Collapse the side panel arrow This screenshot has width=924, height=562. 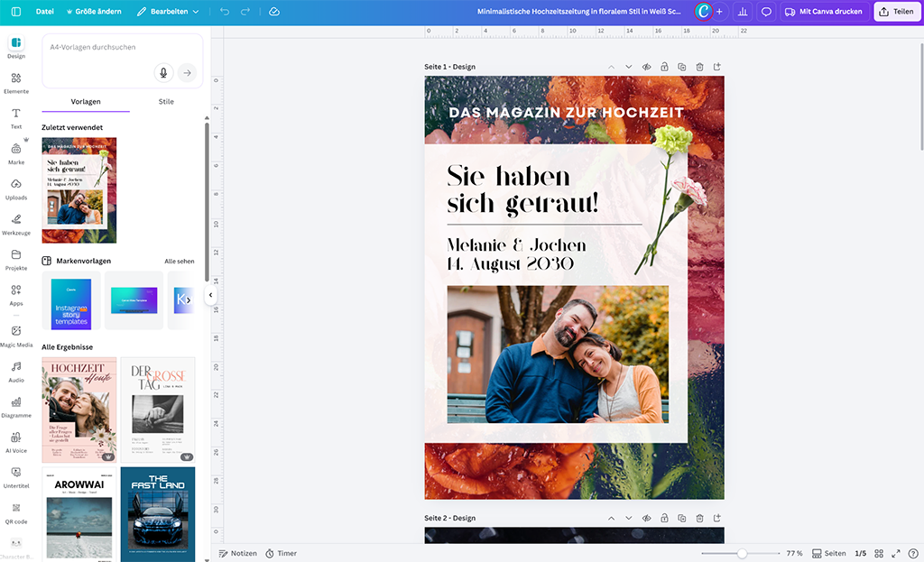210,295
